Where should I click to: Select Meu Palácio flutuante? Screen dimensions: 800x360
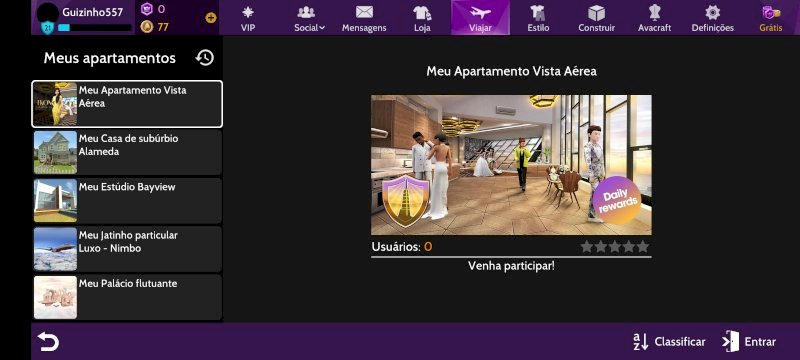(x=127, y=297)
